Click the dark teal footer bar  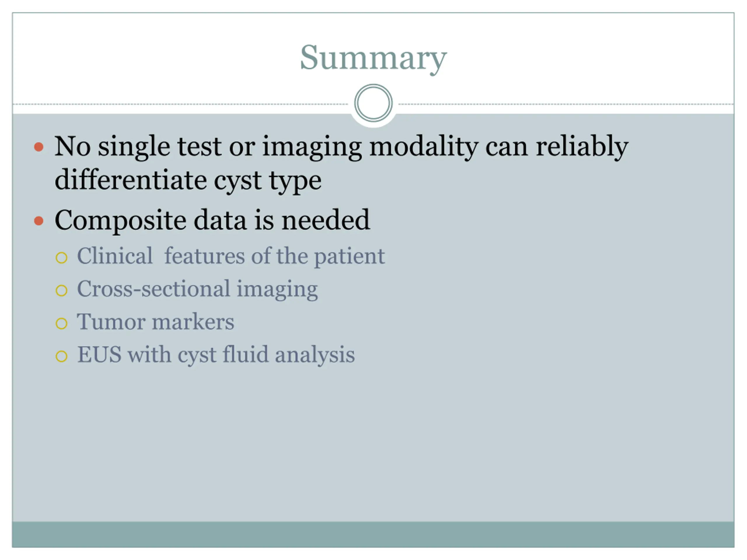coord(373,534)
